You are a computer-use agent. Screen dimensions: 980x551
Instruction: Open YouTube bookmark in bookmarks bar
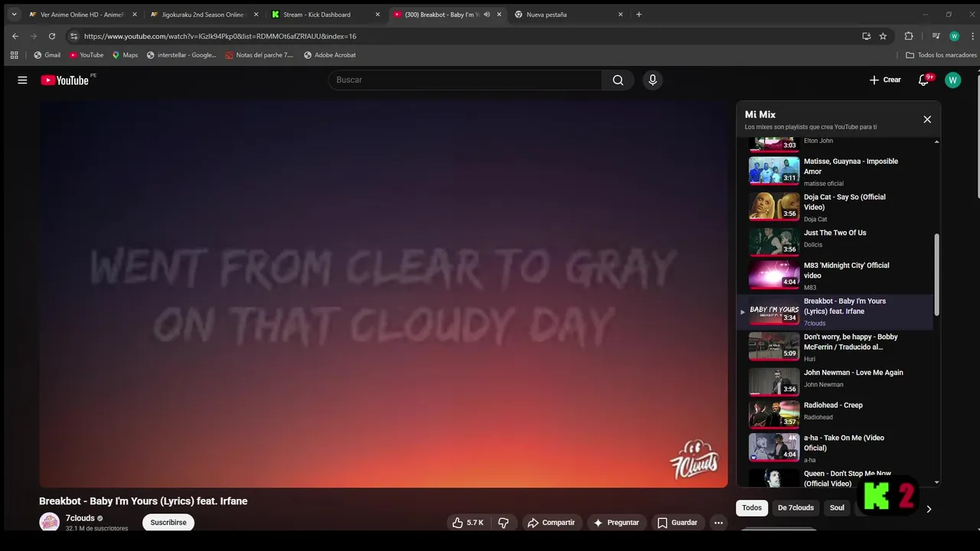pos(87,55)
